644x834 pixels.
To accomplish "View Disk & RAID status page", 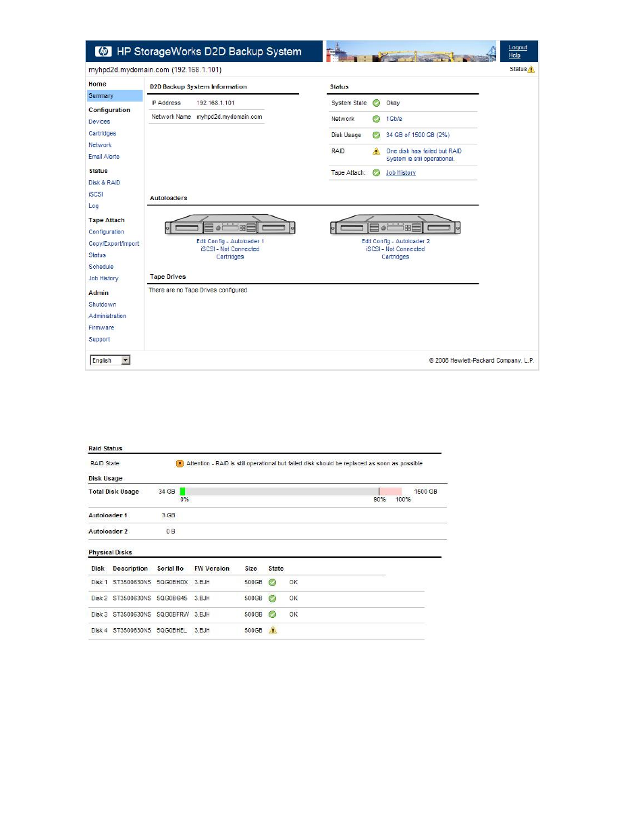I will 105,183.
